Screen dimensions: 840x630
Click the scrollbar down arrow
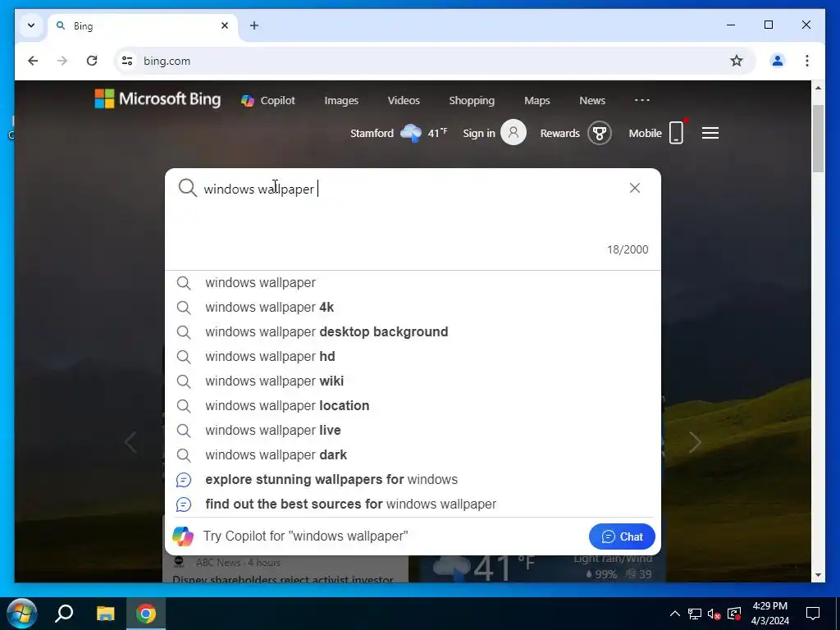click(x=818, y=575)
